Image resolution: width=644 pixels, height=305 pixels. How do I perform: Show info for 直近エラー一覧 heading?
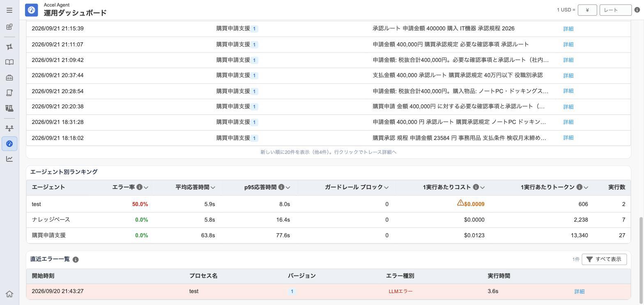click(76, 259)
